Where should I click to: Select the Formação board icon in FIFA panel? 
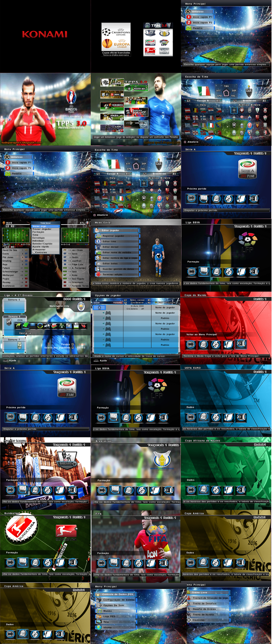[x=114, y=563]
